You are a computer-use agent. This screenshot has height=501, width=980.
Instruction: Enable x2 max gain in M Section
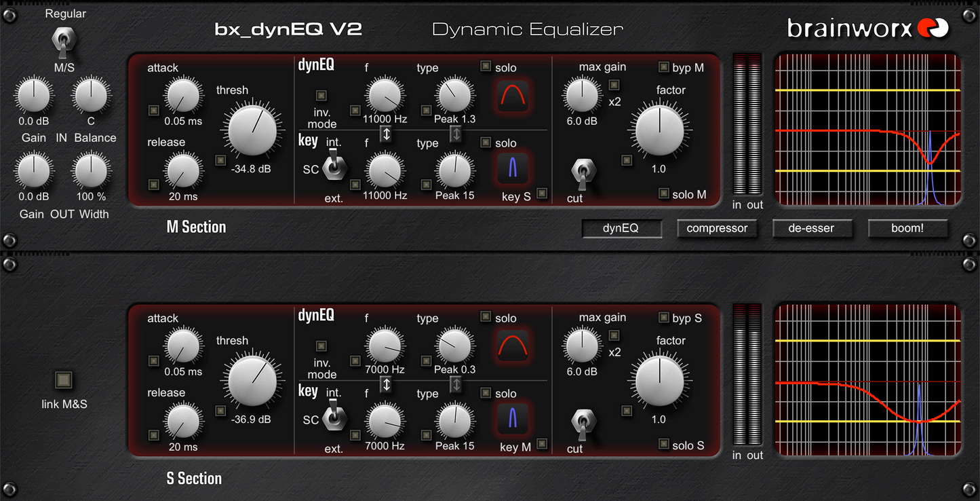[614, 85]
